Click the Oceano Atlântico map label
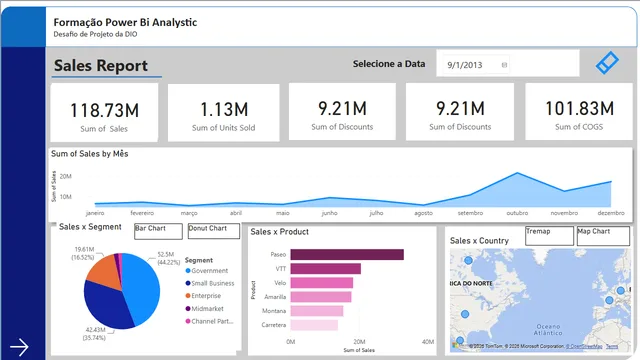 point(548,330)
